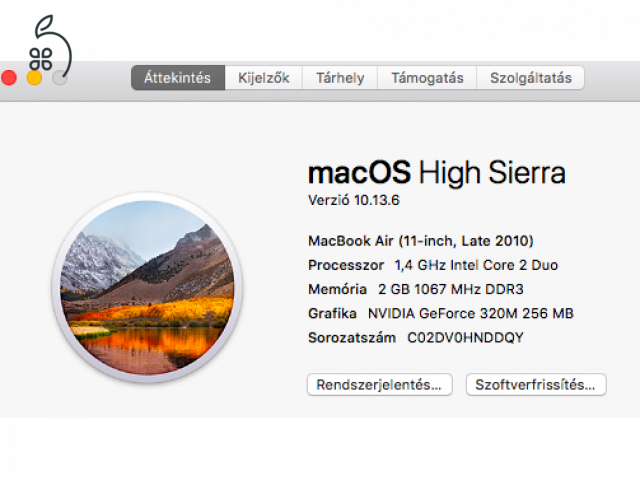Switch to the Áttekintés tab
Image resolution: width=640 pixels, height=480 pixels.
(x=178, y=78)
